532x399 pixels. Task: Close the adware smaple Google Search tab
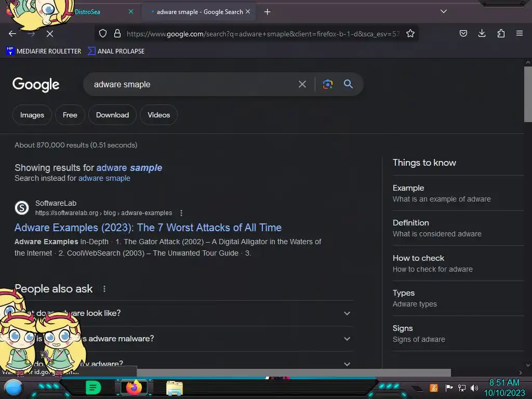click(x=248, y=11)
